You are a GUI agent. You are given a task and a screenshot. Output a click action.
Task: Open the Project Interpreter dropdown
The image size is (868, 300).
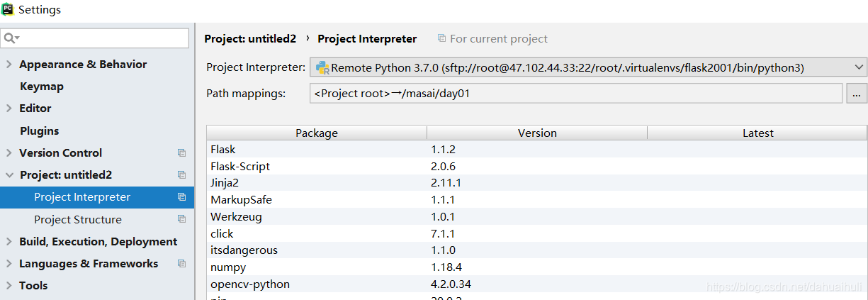point(859,68)
